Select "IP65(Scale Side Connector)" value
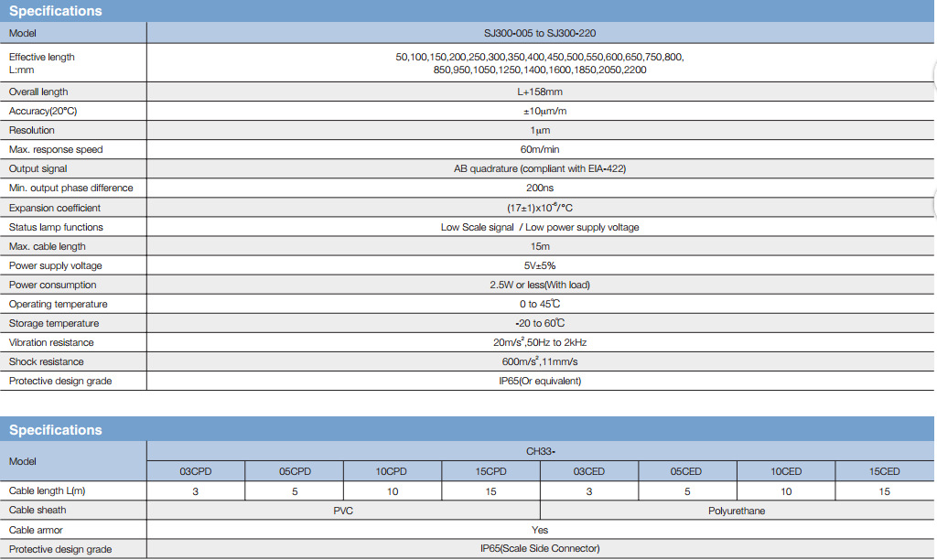Image resolution: width=937 pixels, height=560 pixels. (540, 549)
